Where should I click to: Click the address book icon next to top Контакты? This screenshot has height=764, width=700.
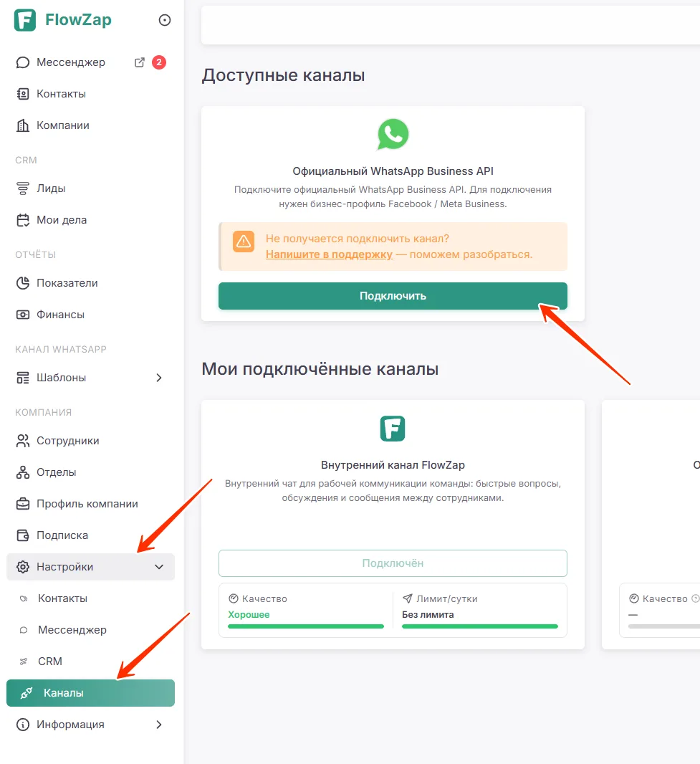coord(23,94)
